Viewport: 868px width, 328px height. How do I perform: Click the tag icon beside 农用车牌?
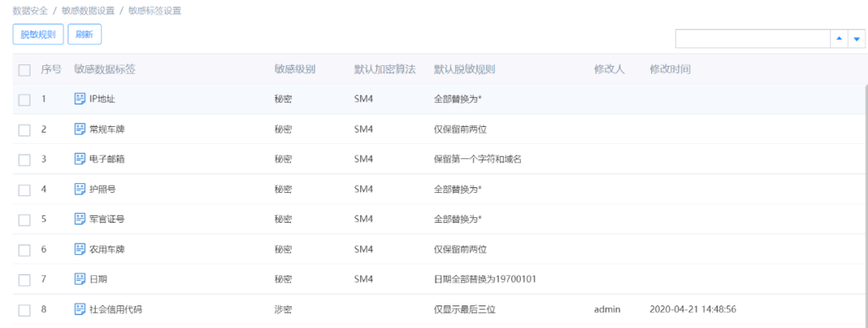pyautogui.click(x=80, y=249)
